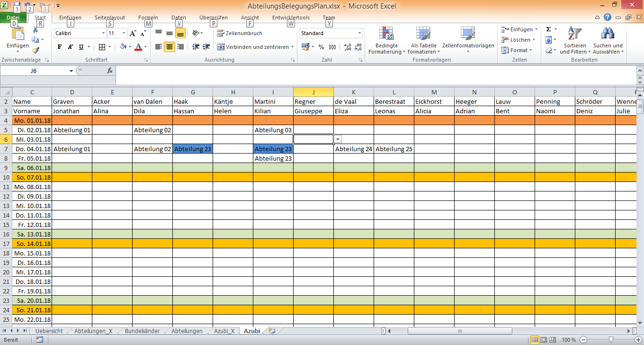Open the Calibri font name dropdown
644x345 pixels.
click(x=103, y=33)
